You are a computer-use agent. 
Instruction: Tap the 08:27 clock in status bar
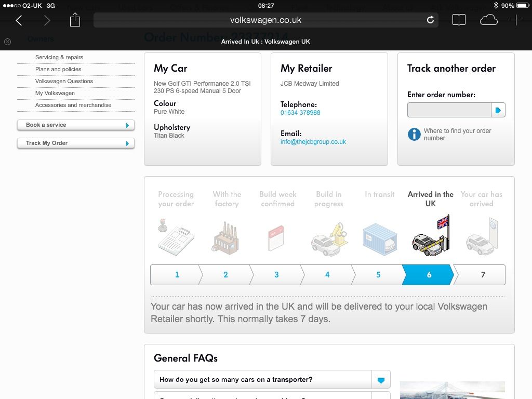tap(266, 6)
